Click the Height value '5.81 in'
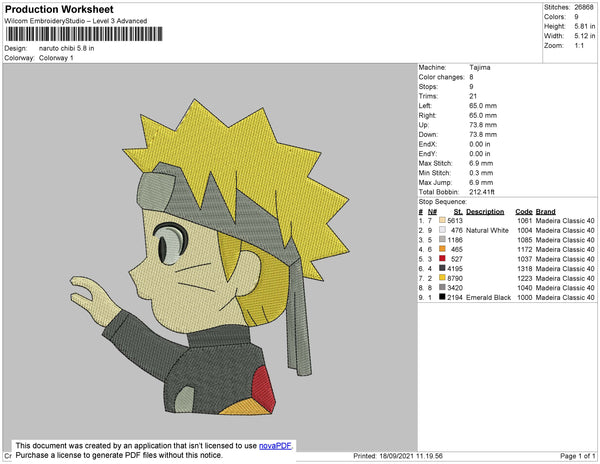Image resolution: width=600 pixels, height=464 pixels. click(x=585, y=26)
